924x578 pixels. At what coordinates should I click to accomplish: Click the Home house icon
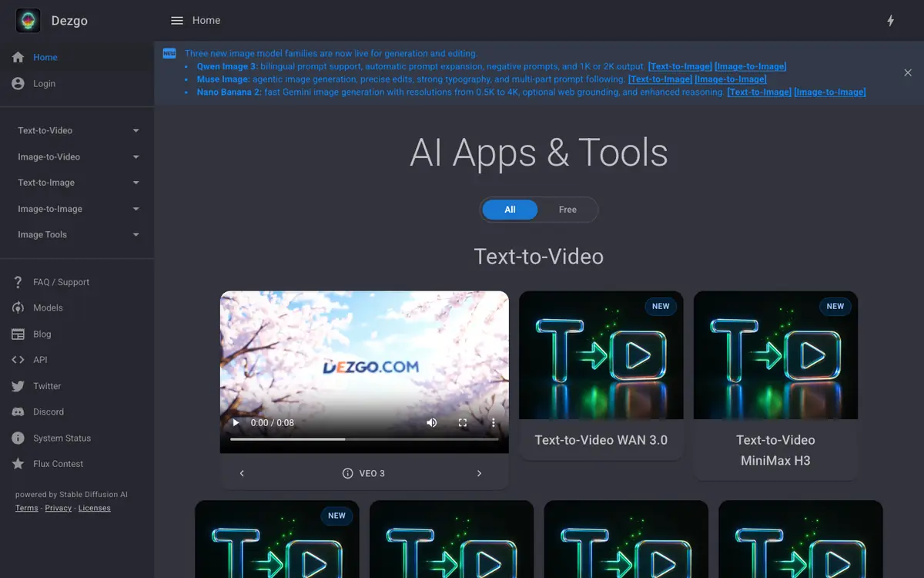point(18,57)
